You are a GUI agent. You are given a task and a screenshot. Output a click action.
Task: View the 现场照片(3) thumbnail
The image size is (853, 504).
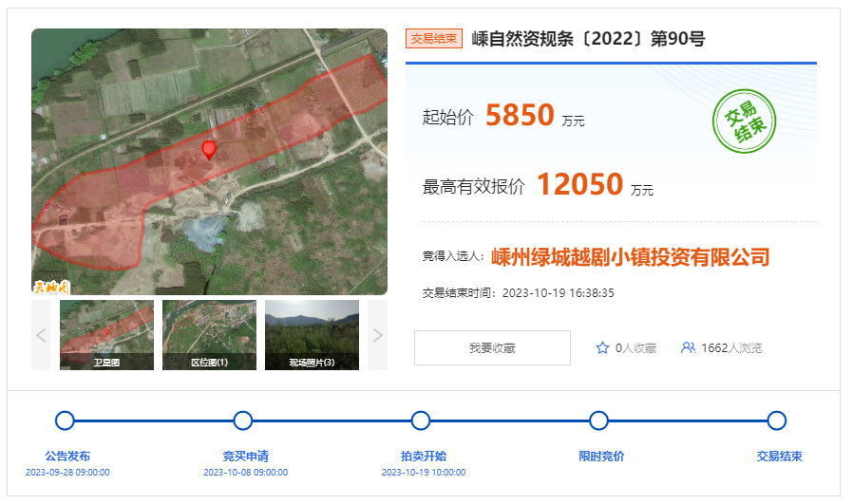(x=312, y=335)
